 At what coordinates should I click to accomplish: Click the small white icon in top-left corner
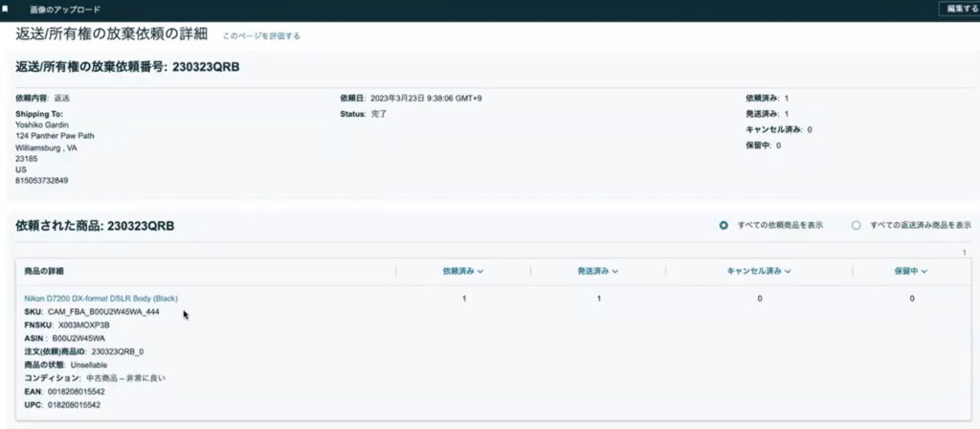point(6,9)
